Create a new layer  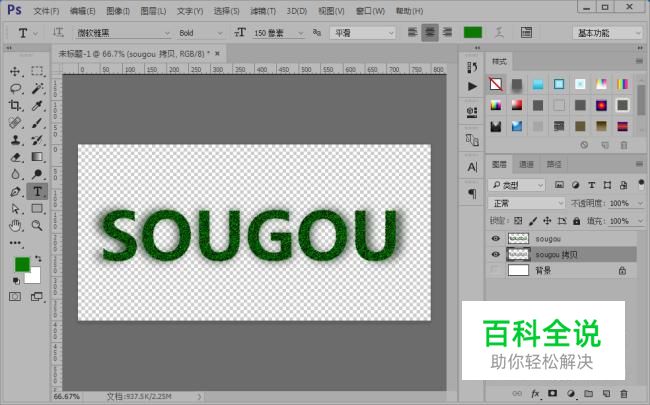coord(606,393)
